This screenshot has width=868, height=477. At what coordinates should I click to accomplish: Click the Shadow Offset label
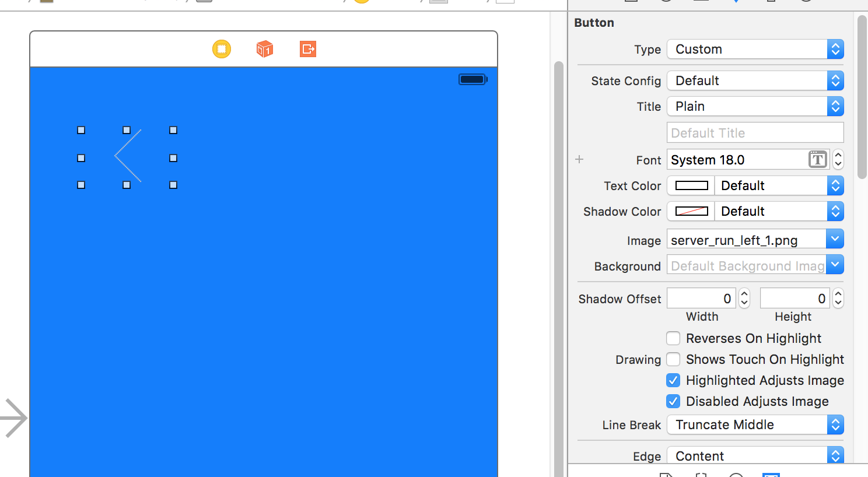coord(619,299)
